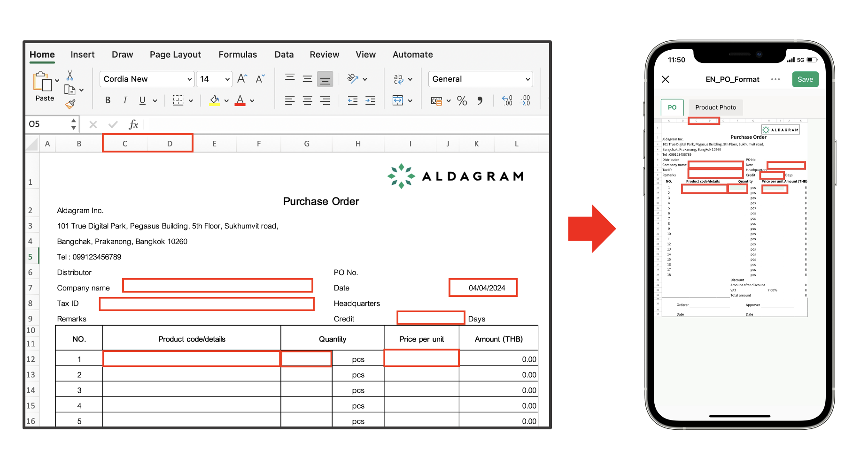The width and height of the screenshot is (868, 457).
Task: Toggle Bold formatting
Action: 108,100
